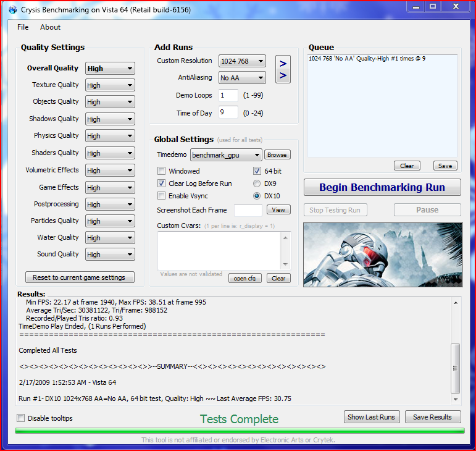Click the 'Min FPS: 22.17' results line
476x451 pixels.
click(x=116, y=302)
